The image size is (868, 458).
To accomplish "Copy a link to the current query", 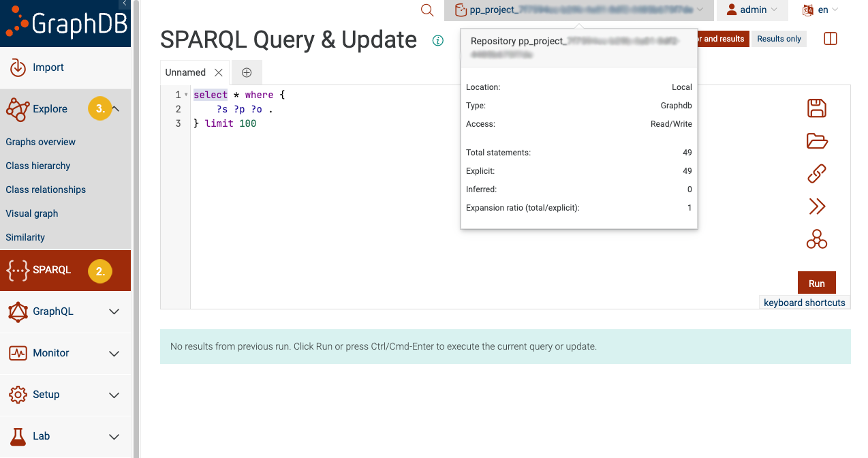I will click(817, 173).
